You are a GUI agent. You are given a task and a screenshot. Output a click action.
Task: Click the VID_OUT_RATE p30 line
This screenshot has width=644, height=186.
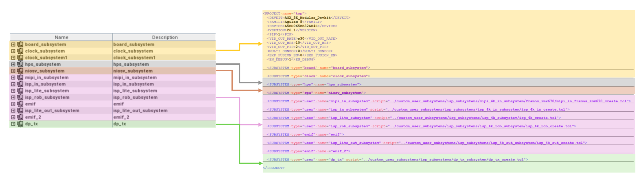click(302, 39)
